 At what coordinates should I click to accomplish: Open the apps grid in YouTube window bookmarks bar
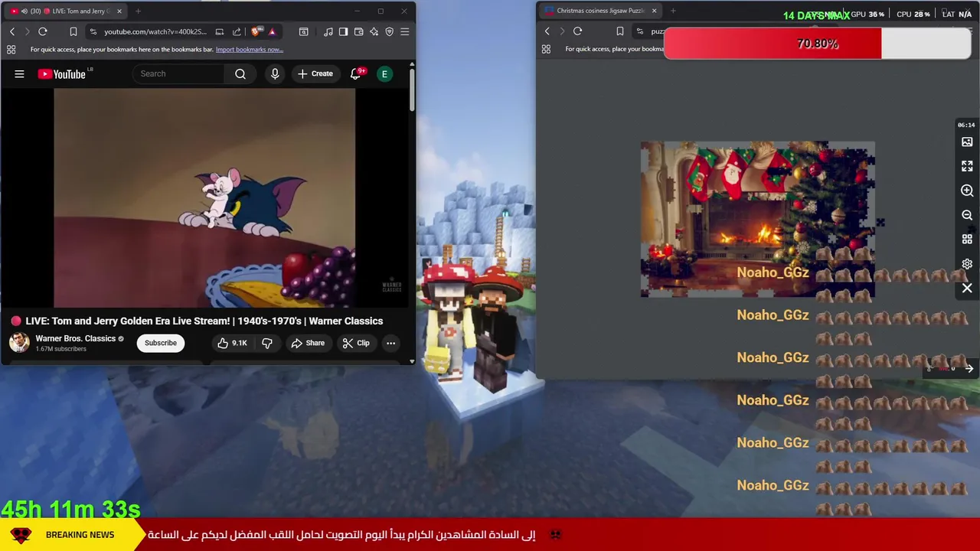(x=11, y=50)
